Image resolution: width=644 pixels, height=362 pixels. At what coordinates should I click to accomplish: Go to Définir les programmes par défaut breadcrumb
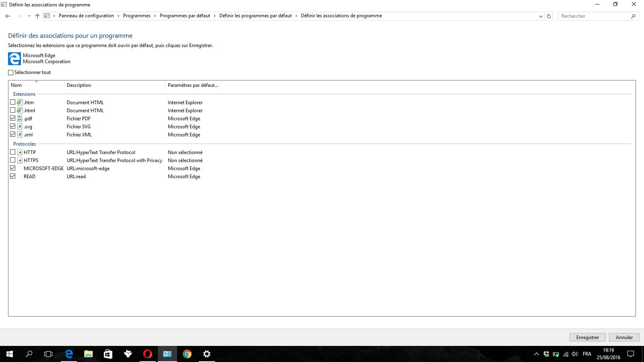coord(256,16)
